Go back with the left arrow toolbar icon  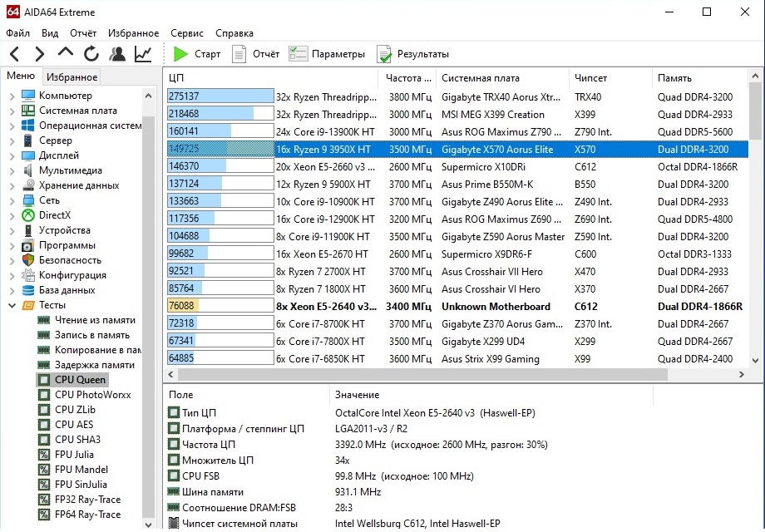pyautogui.click(x=15, y=54)
